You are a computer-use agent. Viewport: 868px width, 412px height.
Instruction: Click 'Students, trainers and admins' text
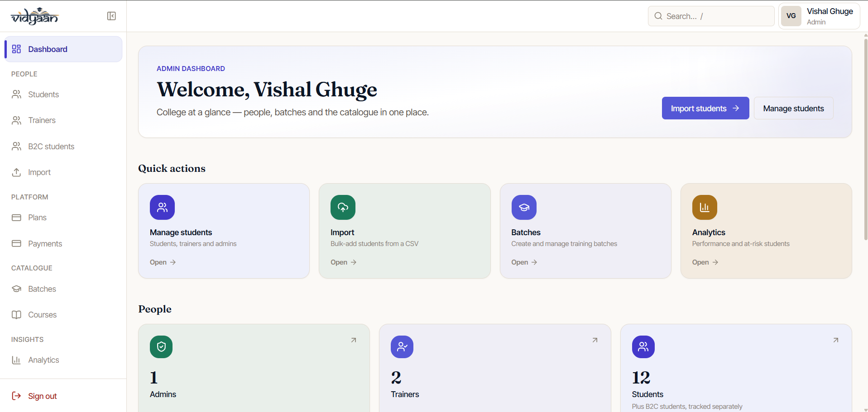[193, 244]
